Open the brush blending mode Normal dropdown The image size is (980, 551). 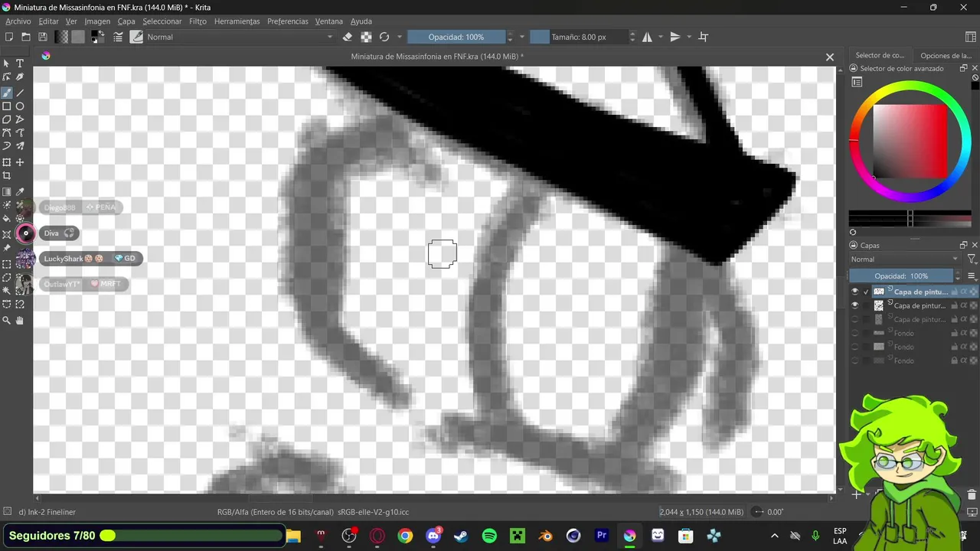tap(240, 37)
